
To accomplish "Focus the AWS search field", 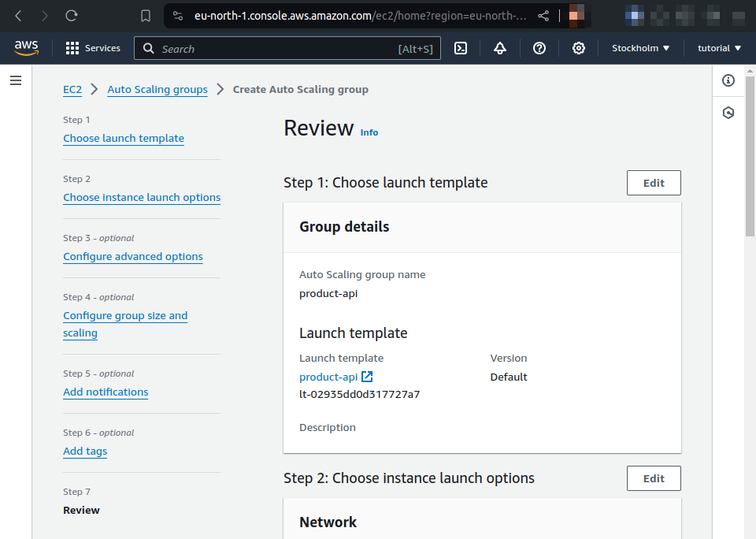I will click(x=287, y=48).
